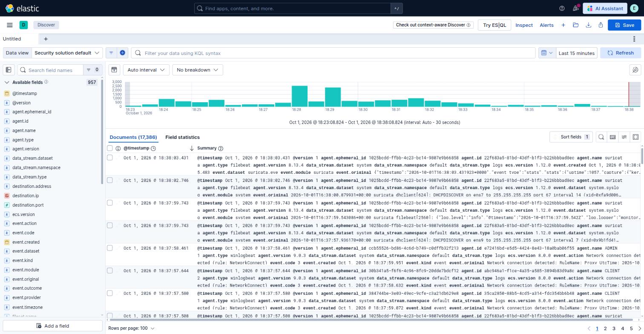
Task: Open chart options lens icon
Action: (x=635, y=70)
